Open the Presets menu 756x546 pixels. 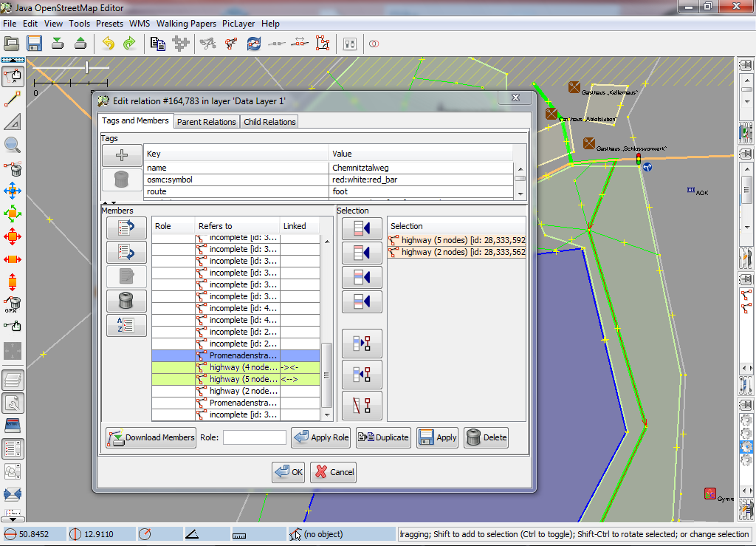[109, 24]
